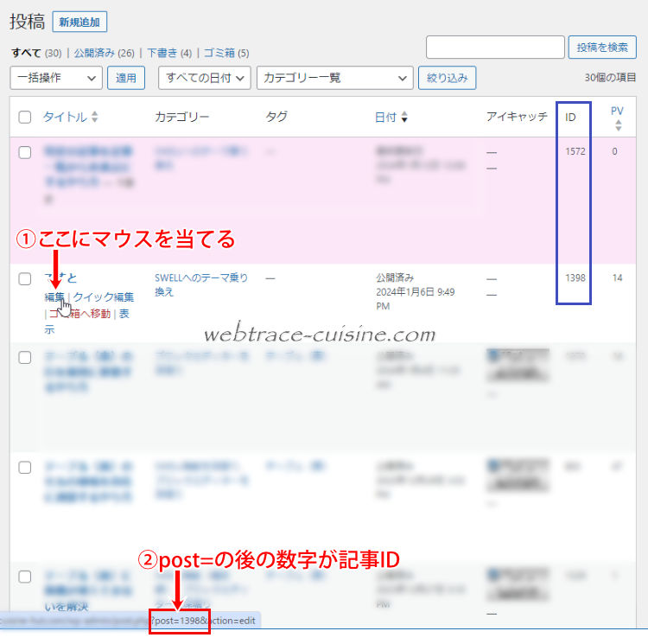This screenshot has height=644, width=648.
Task: Show すべて (30) posts filter
Action: click(36, 53)
